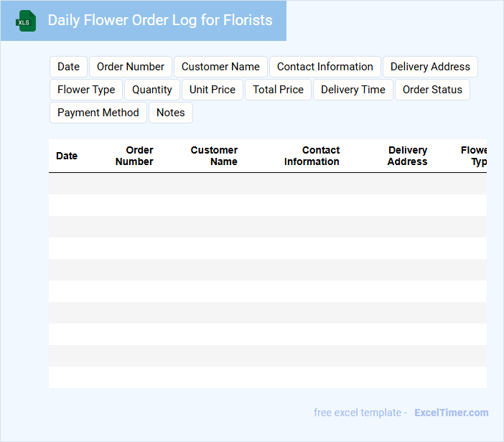
Task: Select the Order Number tag
Action: [x=131, y=67]
